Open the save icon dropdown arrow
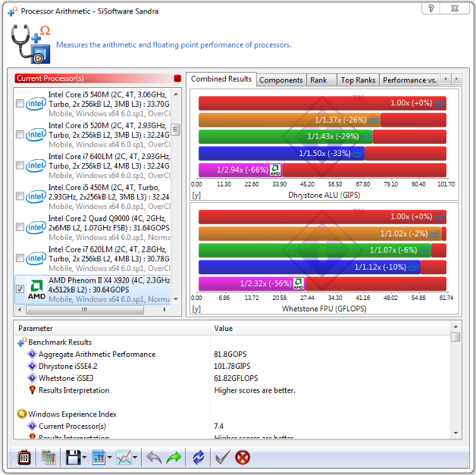 [85, 458]
